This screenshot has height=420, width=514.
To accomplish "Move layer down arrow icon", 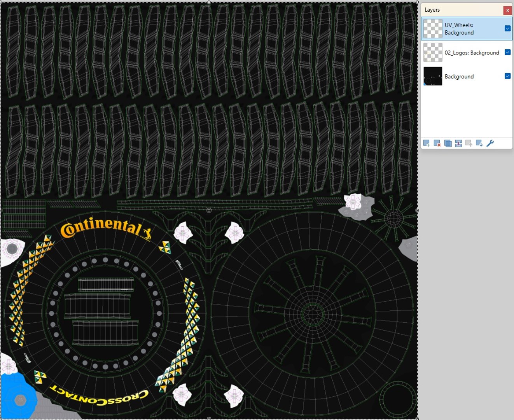I will click(479, 143).
